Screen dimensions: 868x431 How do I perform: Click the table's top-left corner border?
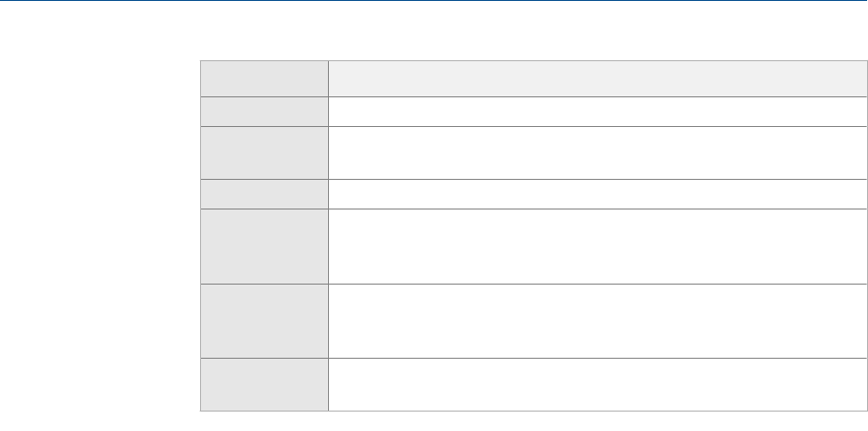point(201,61)
